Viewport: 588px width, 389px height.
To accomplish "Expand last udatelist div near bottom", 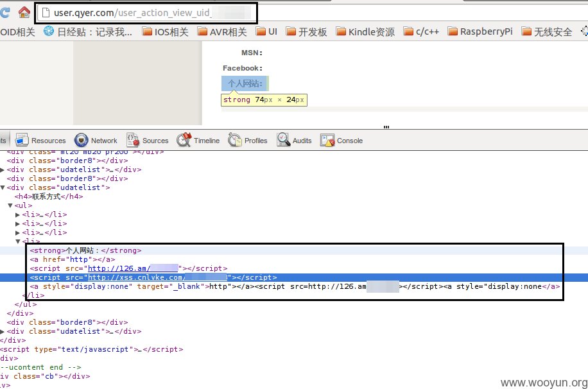I will pos(3,332).
